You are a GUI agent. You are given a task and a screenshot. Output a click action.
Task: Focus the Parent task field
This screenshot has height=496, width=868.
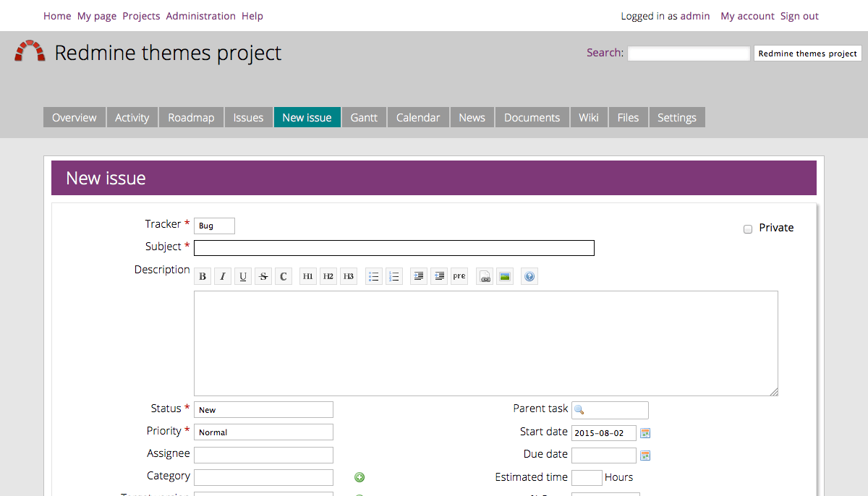coord(610,410)
